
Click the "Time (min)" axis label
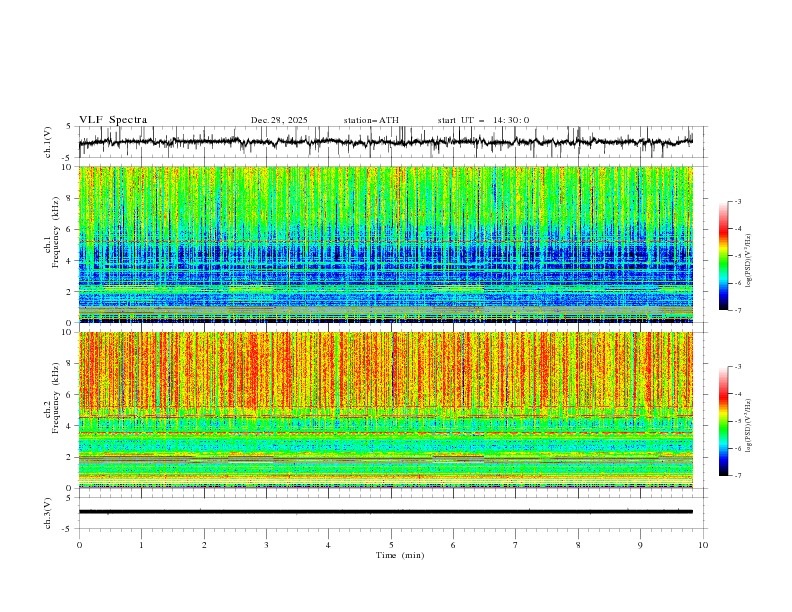pos(400,555)
